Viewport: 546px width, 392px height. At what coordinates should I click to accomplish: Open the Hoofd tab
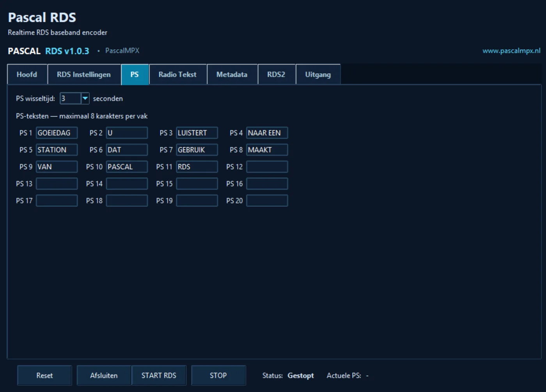27,74
